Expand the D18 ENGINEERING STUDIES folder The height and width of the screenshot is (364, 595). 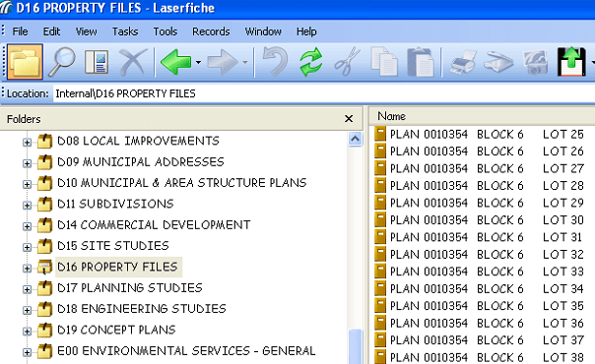(x=27, y=311)
